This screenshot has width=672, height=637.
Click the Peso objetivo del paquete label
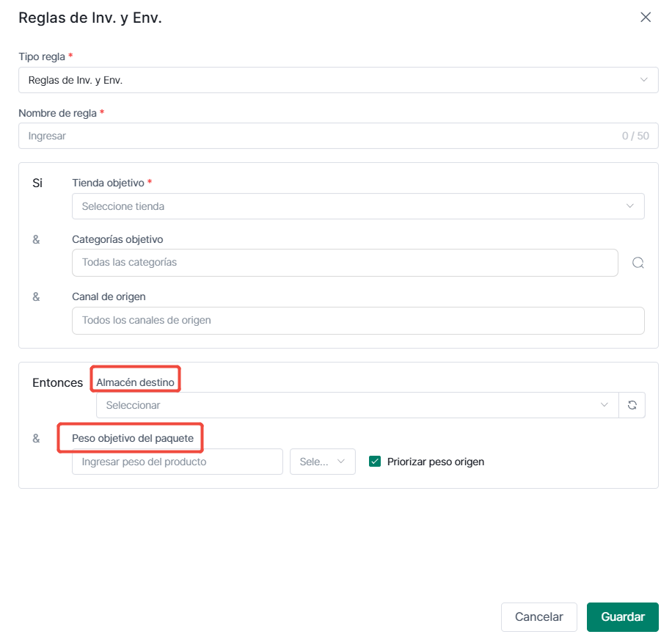pyautogui.click(x=133, y=438)
